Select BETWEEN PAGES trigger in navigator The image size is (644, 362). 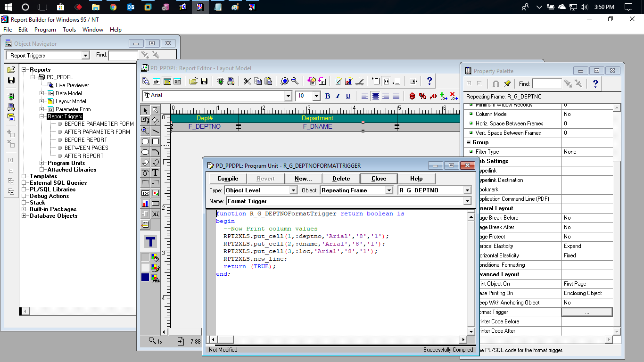click(86, 148)
